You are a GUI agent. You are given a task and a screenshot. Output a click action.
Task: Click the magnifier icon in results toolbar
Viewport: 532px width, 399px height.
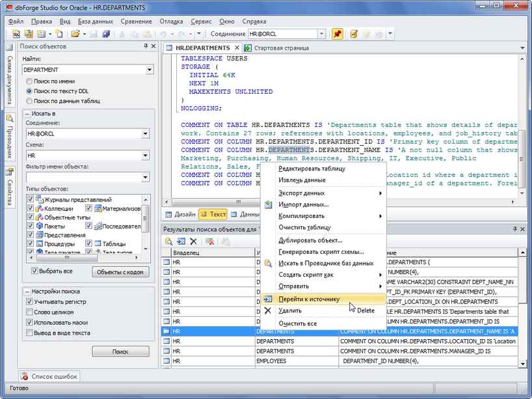168,241
